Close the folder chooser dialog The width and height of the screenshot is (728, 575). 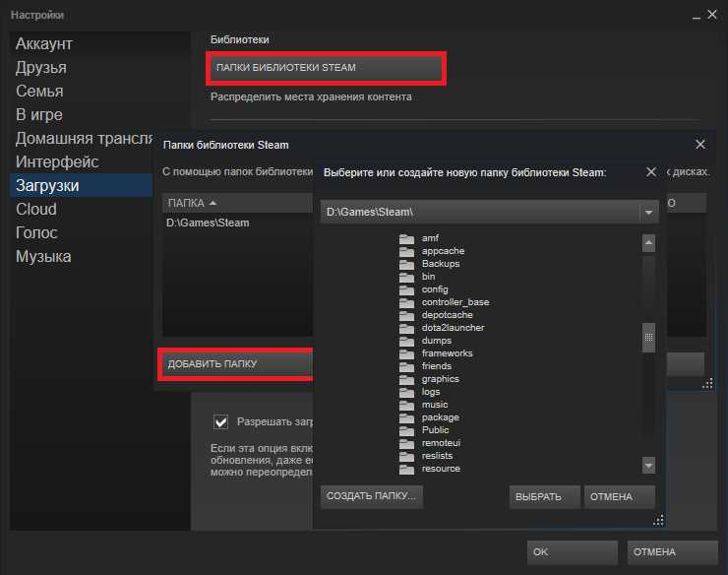click(651, 172)
